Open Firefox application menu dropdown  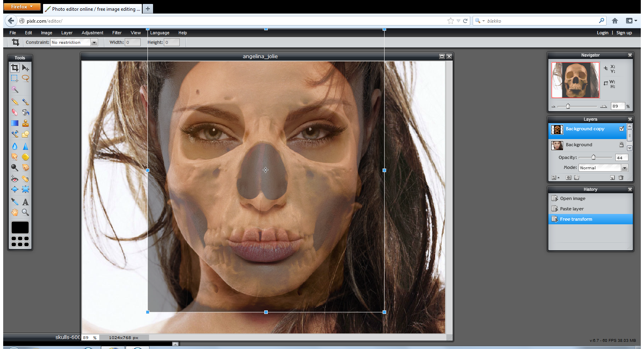coord(22,7)
